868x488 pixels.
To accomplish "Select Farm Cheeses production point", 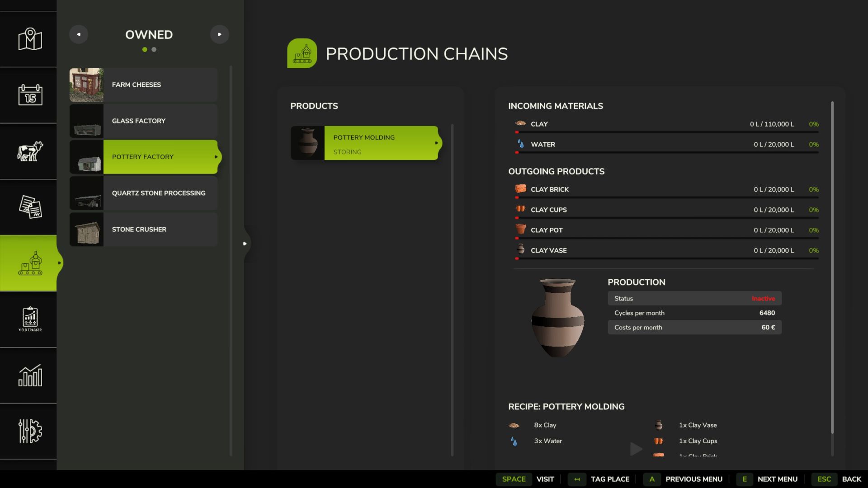I will [x=144, y=85].
